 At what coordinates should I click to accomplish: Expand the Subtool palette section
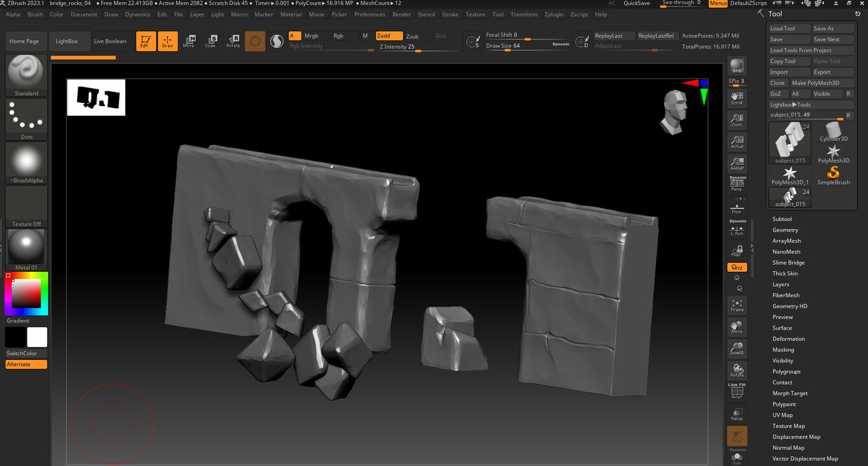782,219
